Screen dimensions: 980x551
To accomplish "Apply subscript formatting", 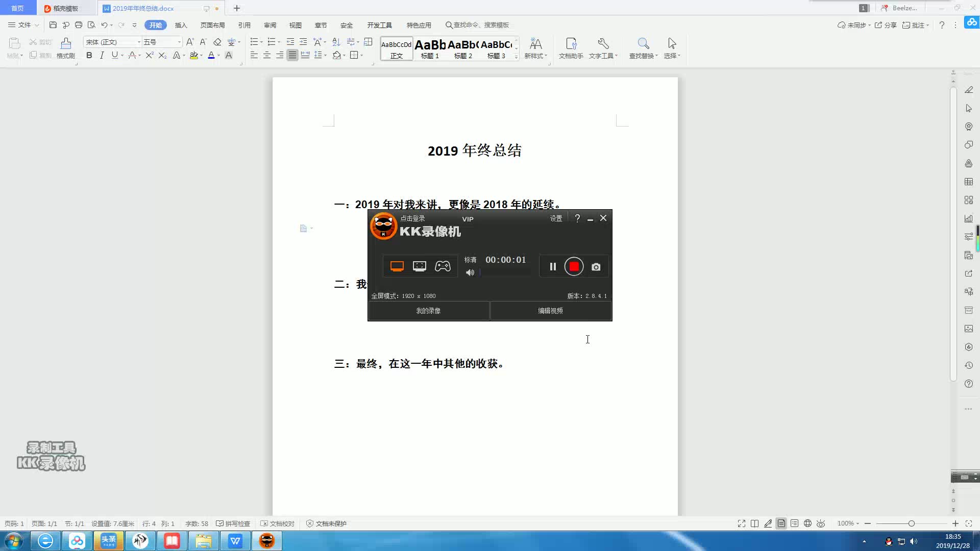I will click(162, 55).
